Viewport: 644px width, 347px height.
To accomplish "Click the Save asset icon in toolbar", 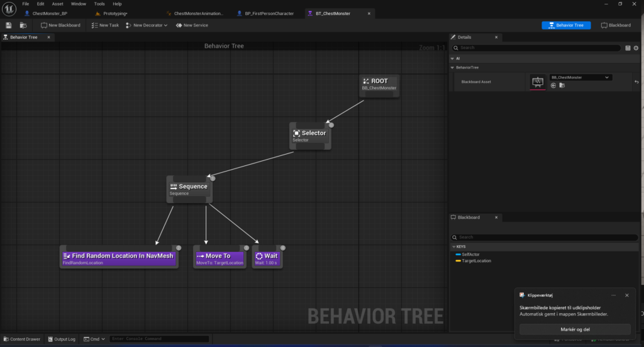I will [8, 25].
